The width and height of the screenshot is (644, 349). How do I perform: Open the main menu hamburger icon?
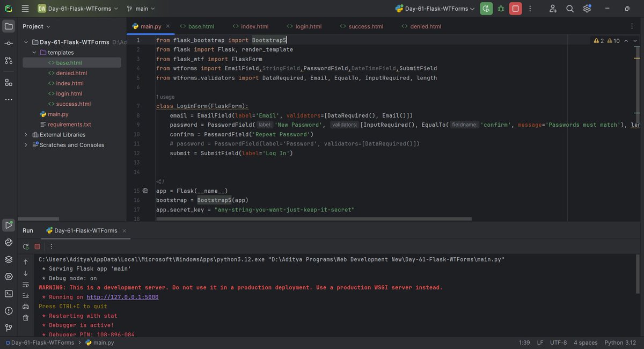(25, 9)
